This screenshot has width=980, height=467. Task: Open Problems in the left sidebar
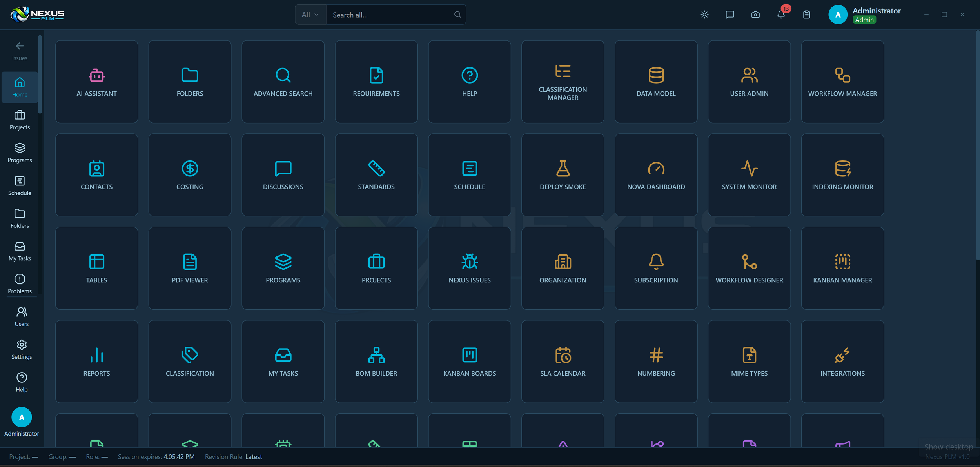20,284
